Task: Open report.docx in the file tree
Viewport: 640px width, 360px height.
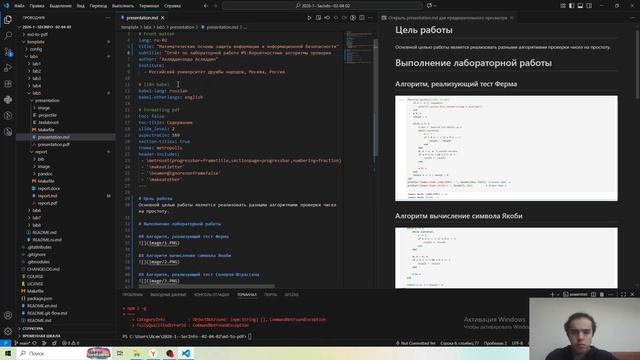Action: click(x=49, y=189)
